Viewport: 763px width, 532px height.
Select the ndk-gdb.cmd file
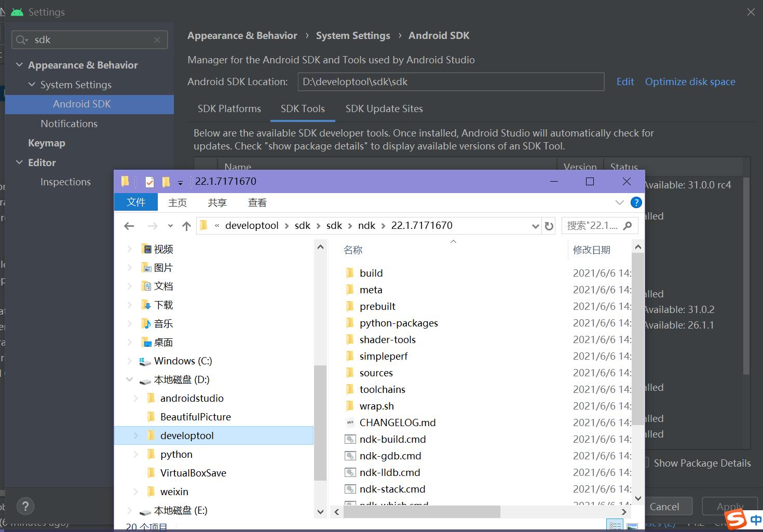(x=390, y=456)
